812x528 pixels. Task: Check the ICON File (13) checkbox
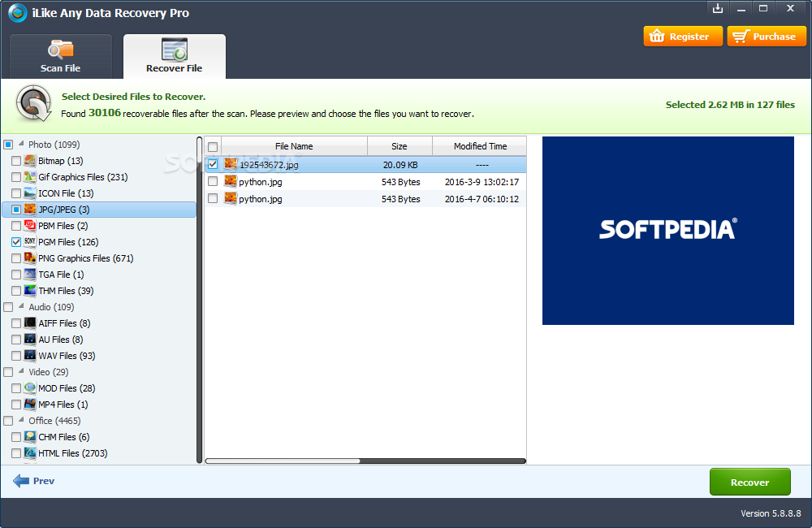[16, 193]
